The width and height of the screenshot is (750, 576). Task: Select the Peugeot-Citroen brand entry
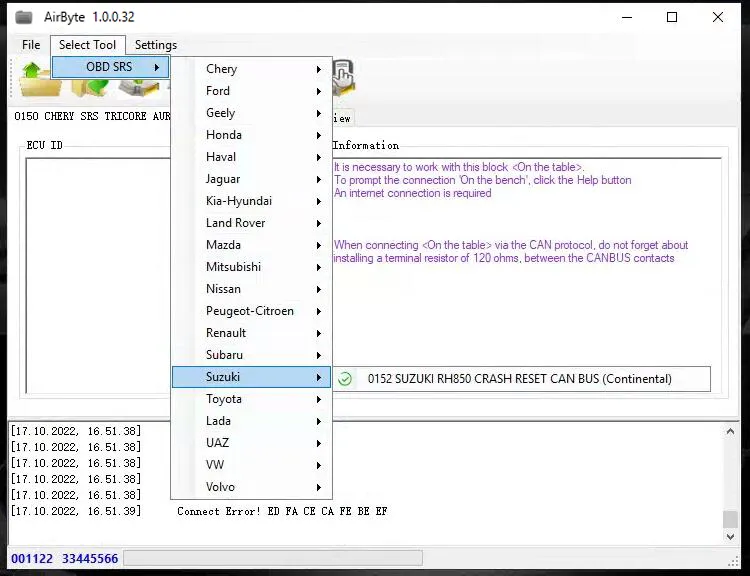tap(250, 311)
